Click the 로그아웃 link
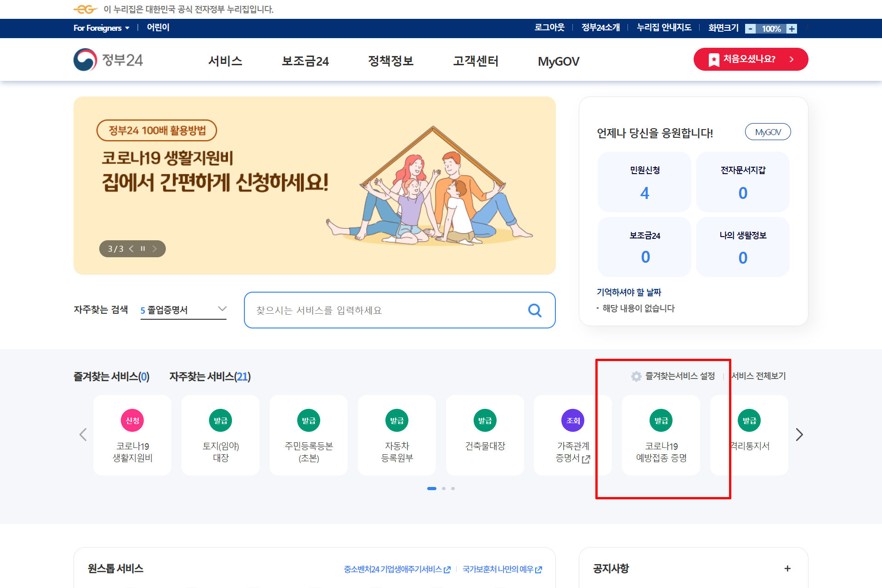 [x=549, y=28]
